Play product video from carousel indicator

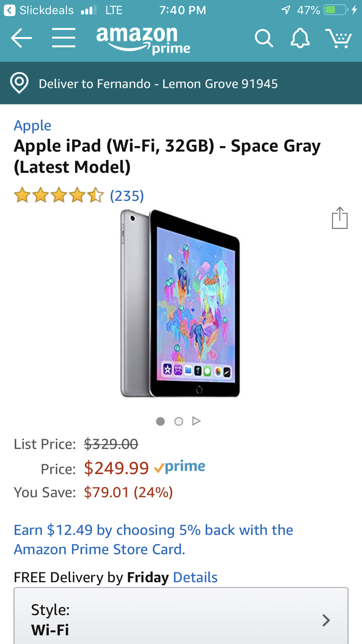(x=196, y=421)
